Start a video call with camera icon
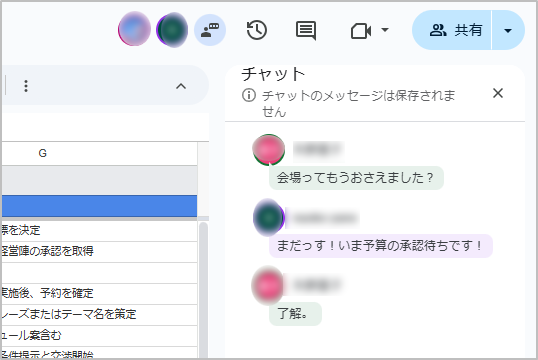The height and width of the screenshot is (360, 538). [361, 31]
